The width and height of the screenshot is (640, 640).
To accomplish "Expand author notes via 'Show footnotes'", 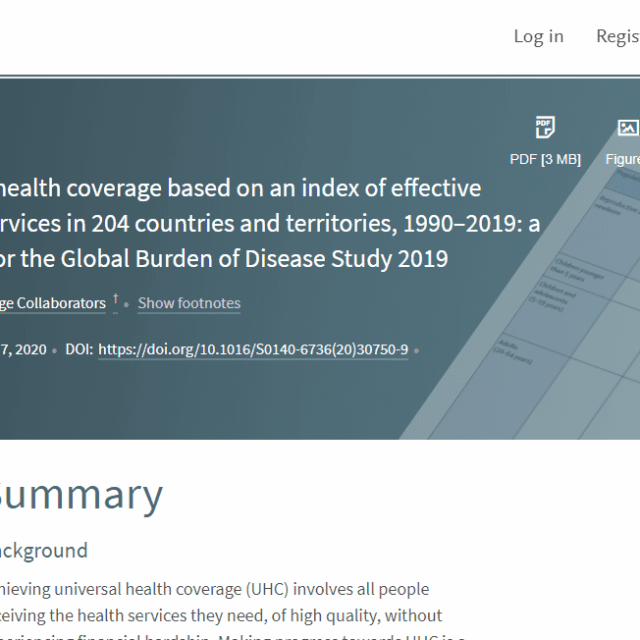I will coord(189,303).
